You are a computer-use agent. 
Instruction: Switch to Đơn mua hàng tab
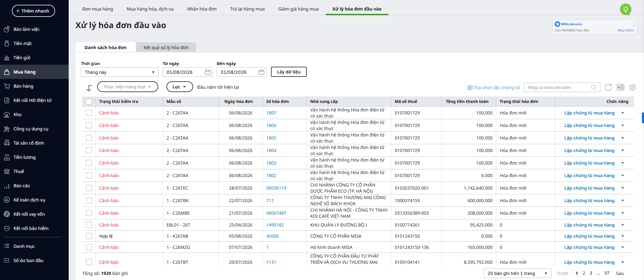[x=98, y=9]
